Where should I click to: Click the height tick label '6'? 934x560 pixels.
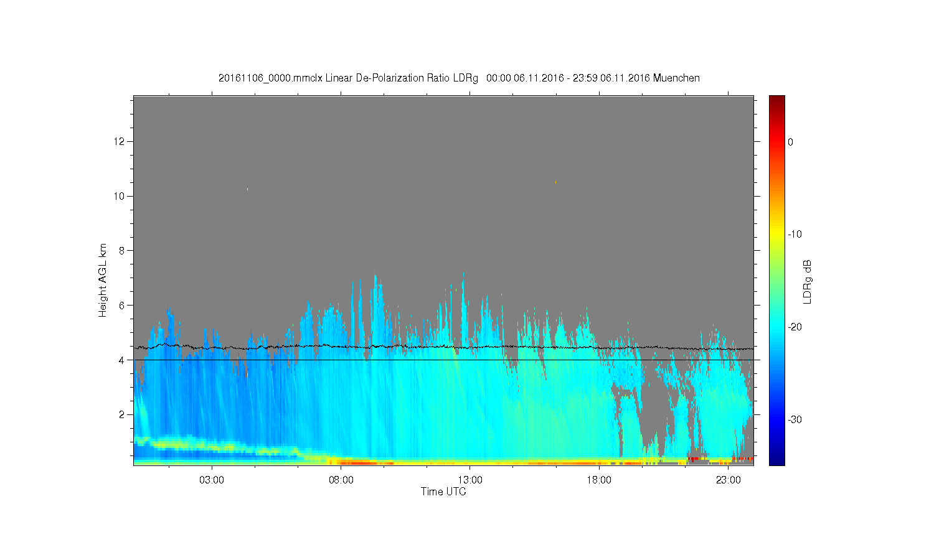coord(123,305)
